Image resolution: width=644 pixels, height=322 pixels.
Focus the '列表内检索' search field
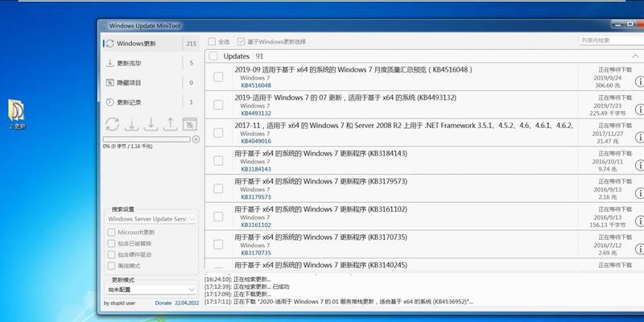pos(612,40)
